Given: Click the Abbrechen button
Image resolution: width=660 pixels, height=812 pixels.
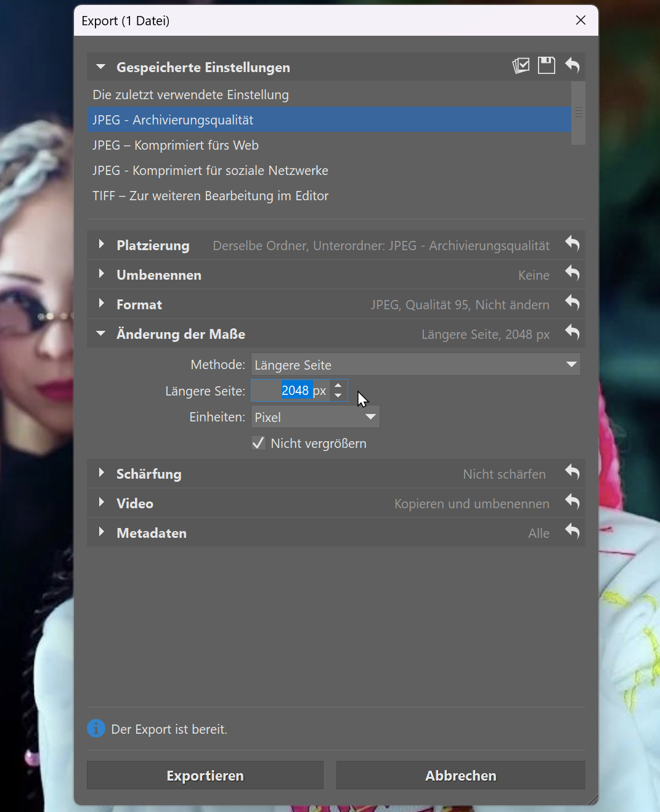Looking at the screenshot, I should [461, 775].
